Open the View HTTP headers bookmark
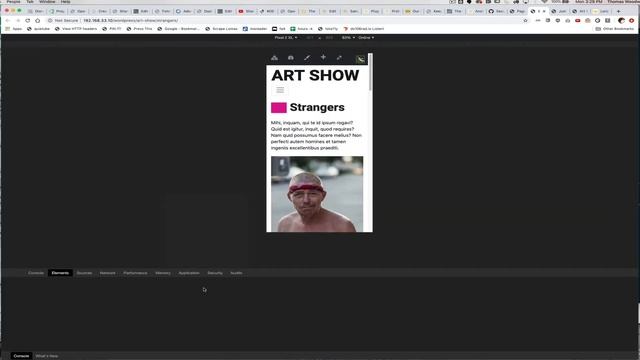This screenshot has height=360, width=640. 76,29
